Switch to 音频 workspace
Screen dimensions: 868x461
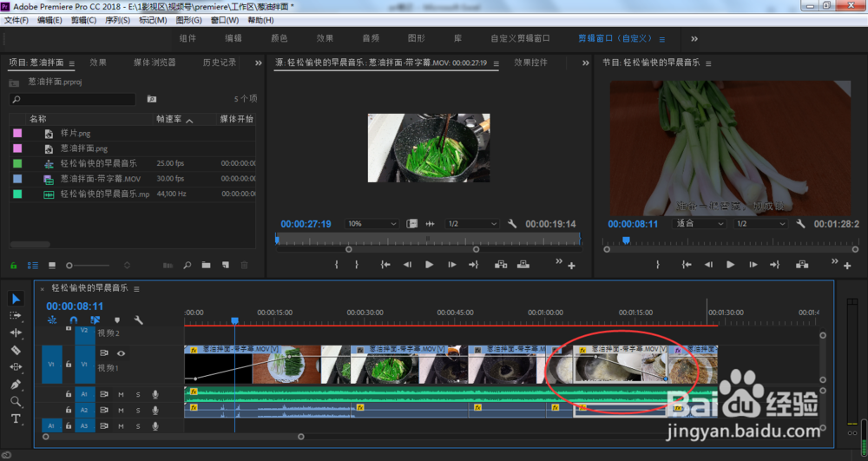click(x=371, y=38)
